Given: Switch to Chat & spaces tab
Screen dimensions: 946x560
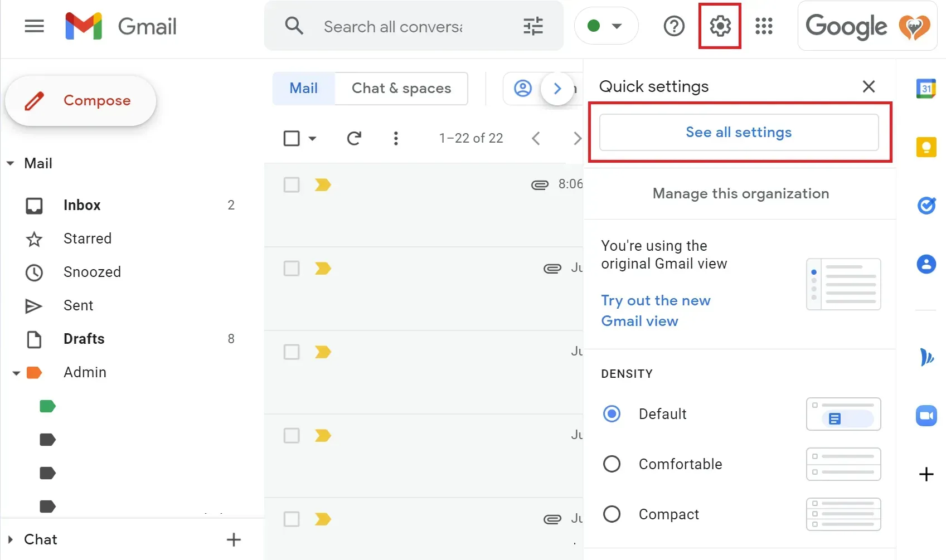Looking at the screenshot, I should click(401, 88).
